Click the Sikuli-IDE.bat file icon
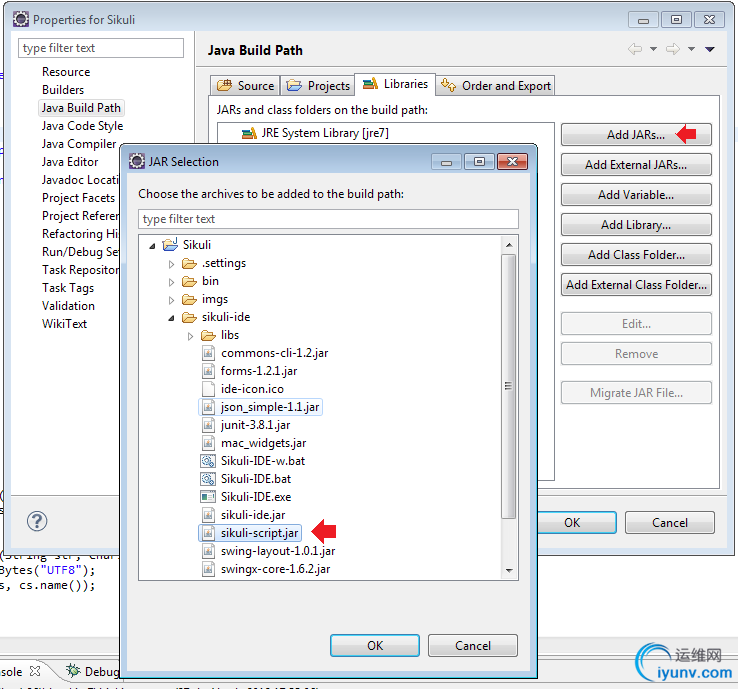This screenshot has width=738, height=689. pos(208,479)
